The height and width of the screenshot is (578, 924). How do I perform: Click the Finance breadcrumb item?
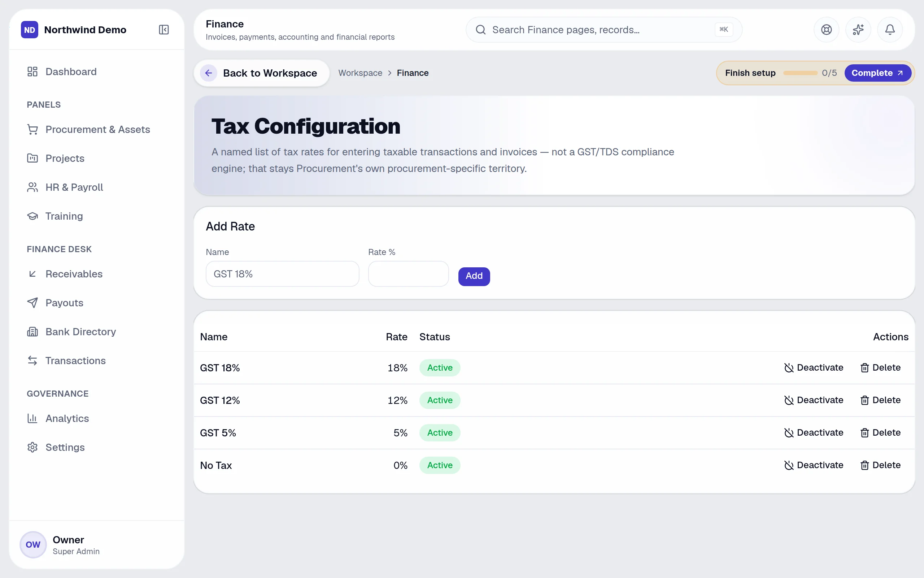coord(413,73)
